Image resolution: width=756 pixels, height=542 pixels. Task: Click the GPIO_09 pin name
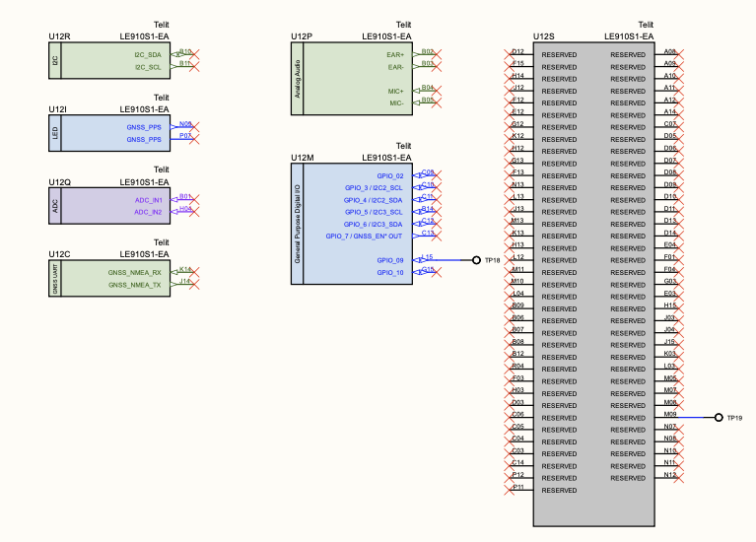point(390,260)
